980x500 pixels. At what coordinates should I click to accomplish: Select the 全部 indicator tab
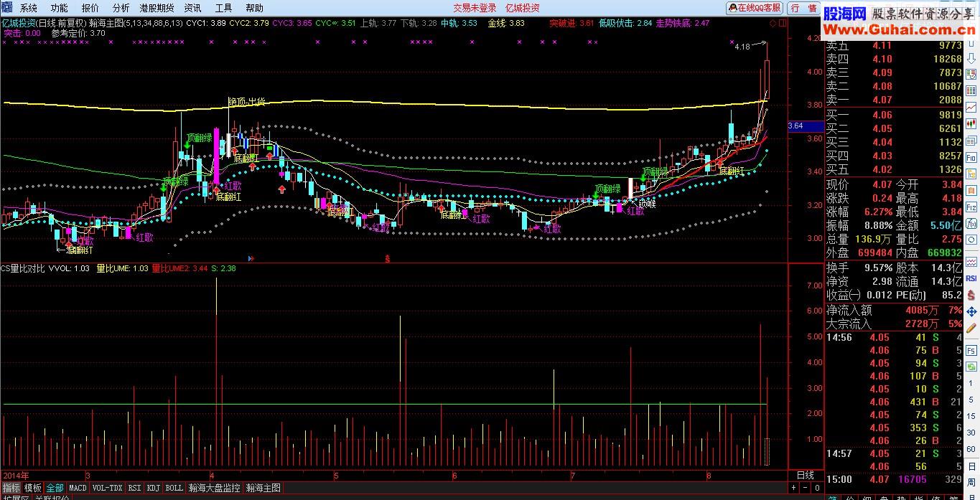(x=55, y=488)
